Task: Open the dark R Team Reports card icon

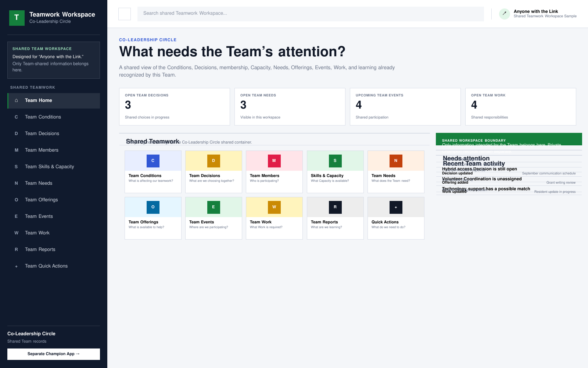Action: tap(335, 207)
